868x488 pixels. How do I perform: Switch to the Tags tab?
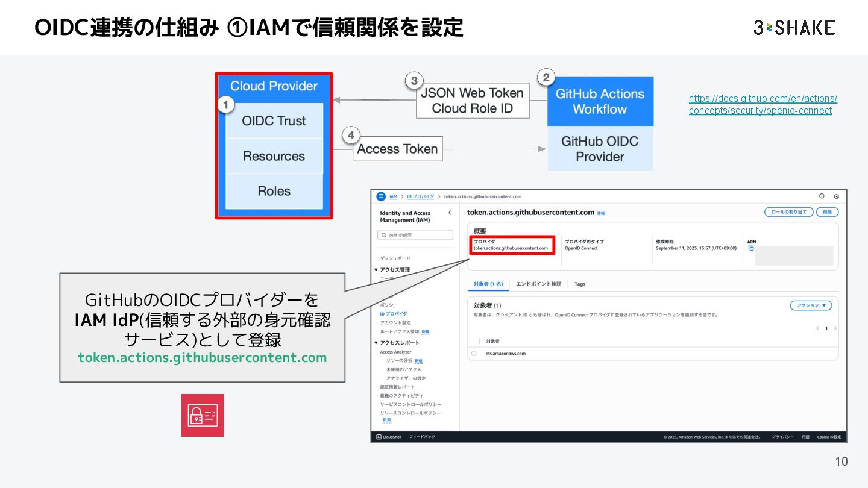tap(580, 284)
